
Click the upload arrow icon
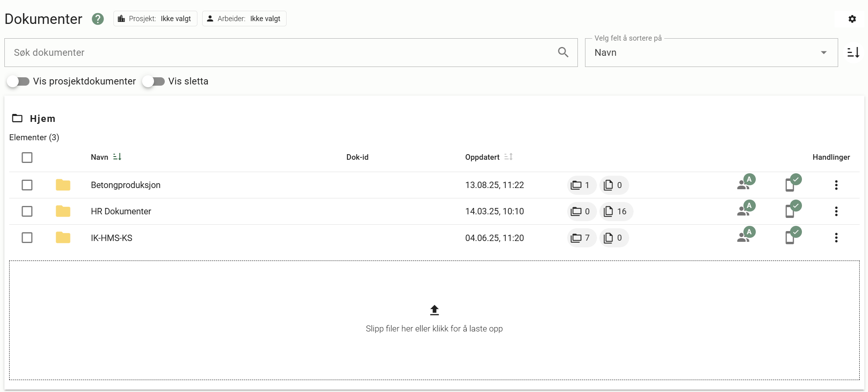pos(434,310)
